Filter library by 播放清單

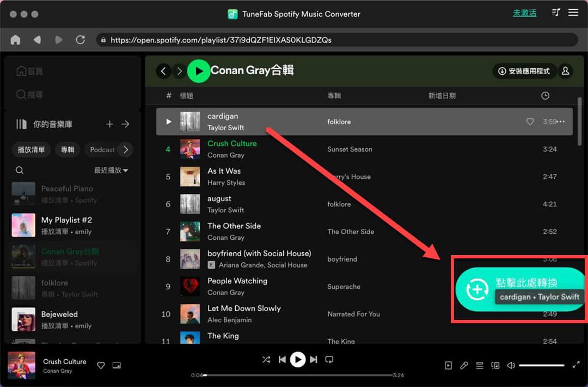tap(31, 150)
